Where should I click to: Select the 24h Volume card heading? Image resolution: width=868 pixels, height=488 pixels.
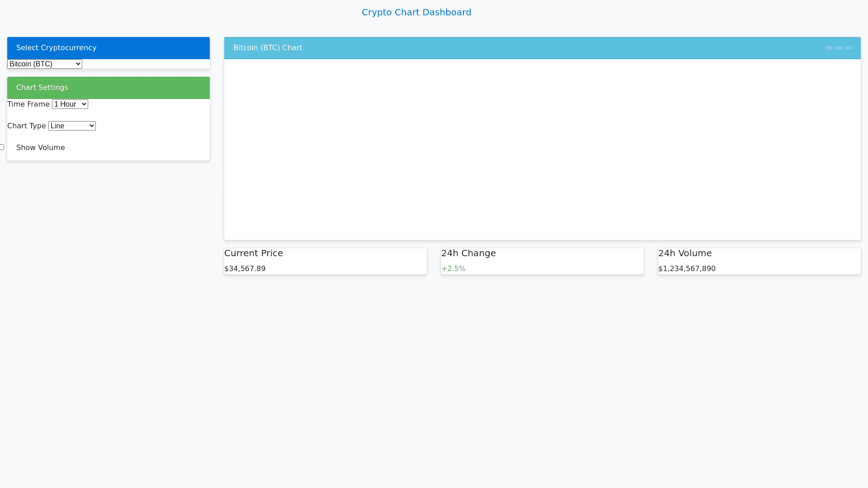click(684, 253)
